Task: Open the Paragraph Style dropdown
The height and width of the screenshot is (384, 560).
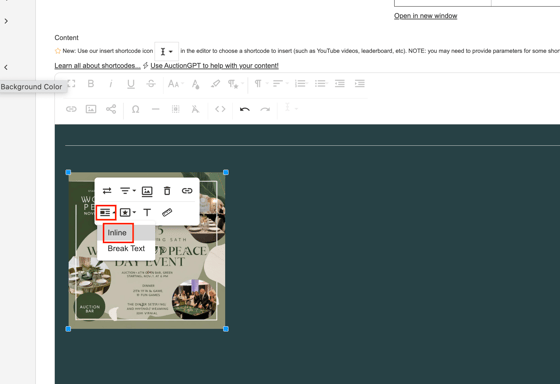Action: click(235, 84)
